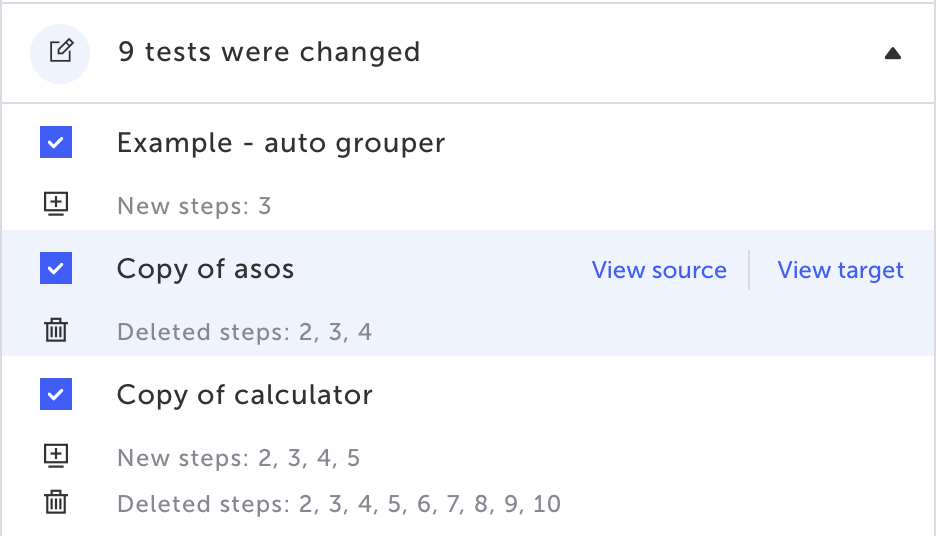The image size is (940, 536).
Task: Click the divider between View source and View target
Action: (749, 270)
